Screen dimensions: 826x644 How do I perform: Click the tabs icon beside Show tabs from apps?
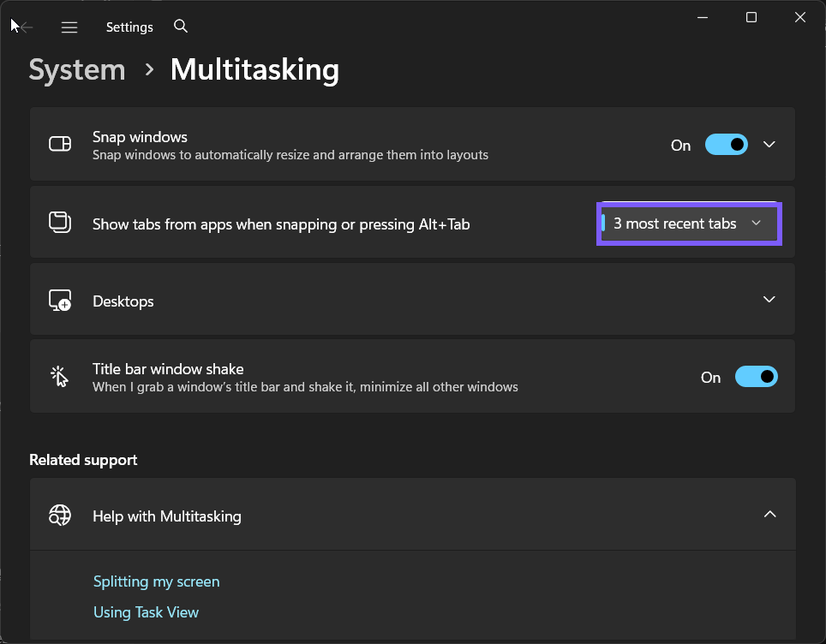60,222
